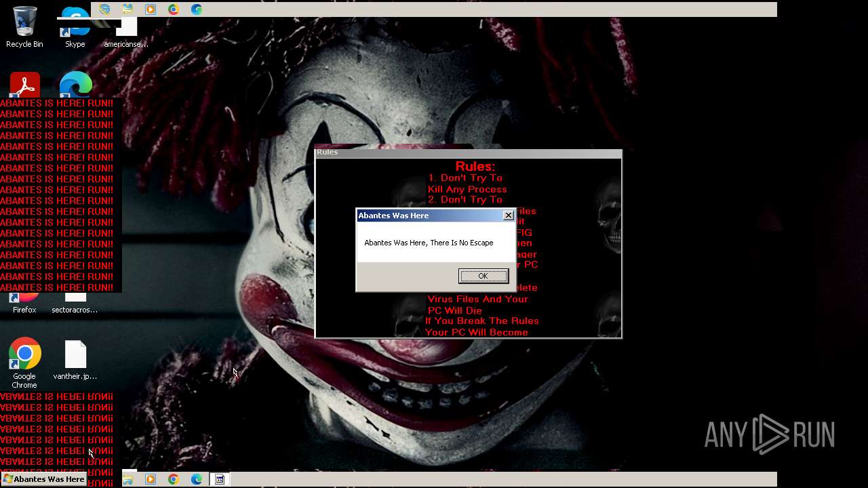Select the sectoracros... desktop file
868x488 pixels.
point(75,303)
